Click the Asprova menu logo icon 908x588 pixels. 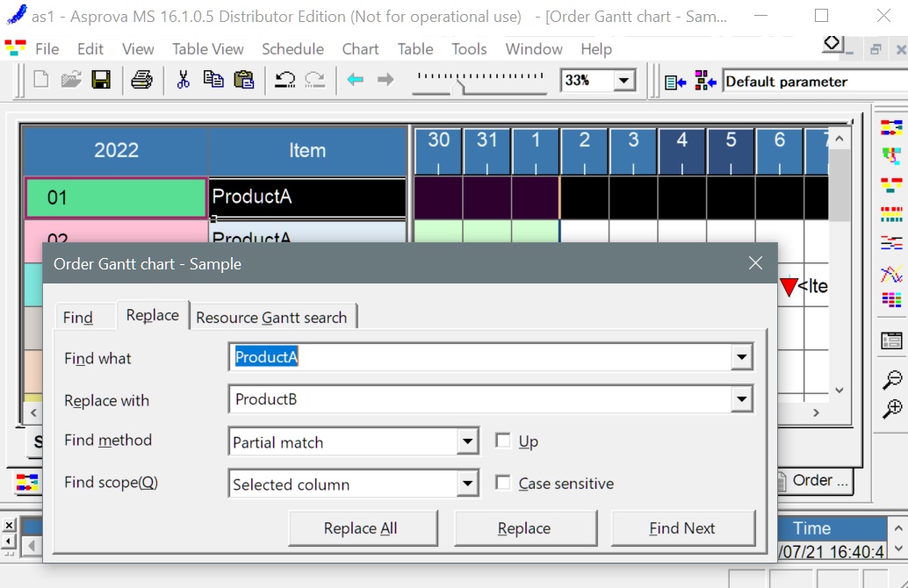click(16, 48)
